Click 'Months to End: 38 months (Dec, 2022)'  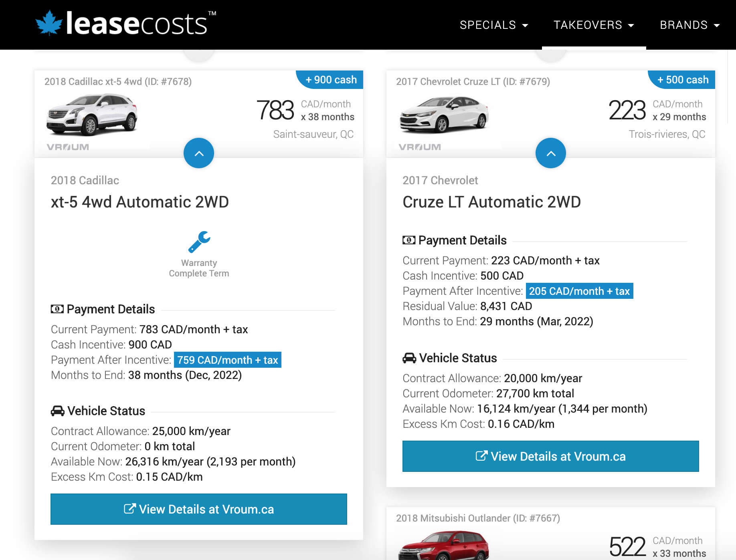[146, 375]
